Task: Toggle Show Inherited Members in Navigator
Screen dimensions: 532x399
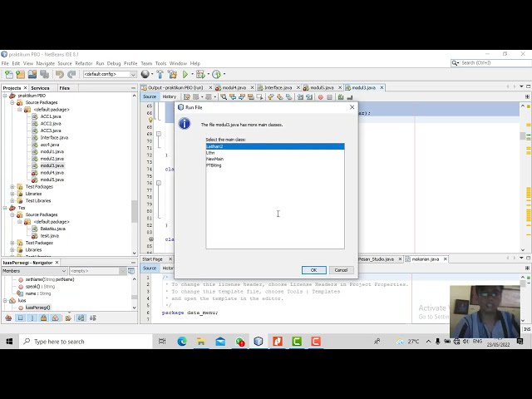Action: [x=8, y=318]
